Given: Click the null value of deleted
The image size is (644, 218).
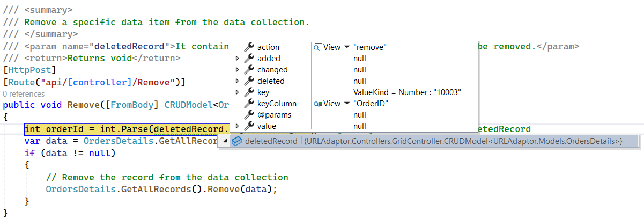Looking at the screenshot, I should coord(360,81).
